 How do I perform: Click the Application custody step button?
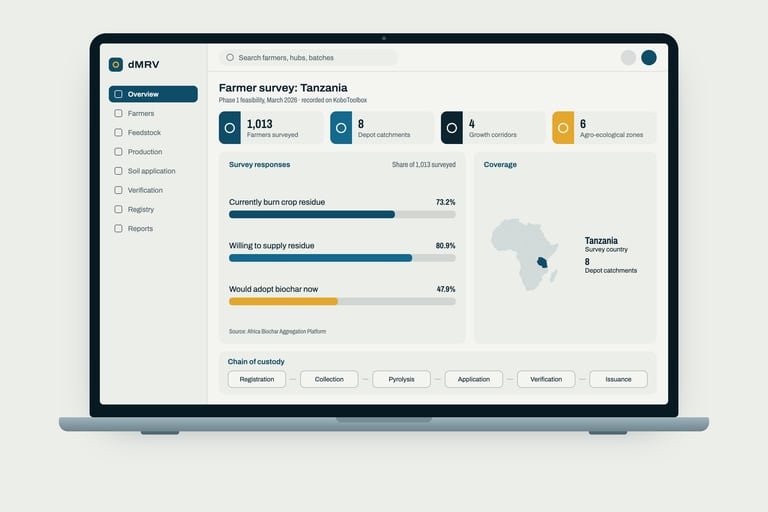click(474, 379)
